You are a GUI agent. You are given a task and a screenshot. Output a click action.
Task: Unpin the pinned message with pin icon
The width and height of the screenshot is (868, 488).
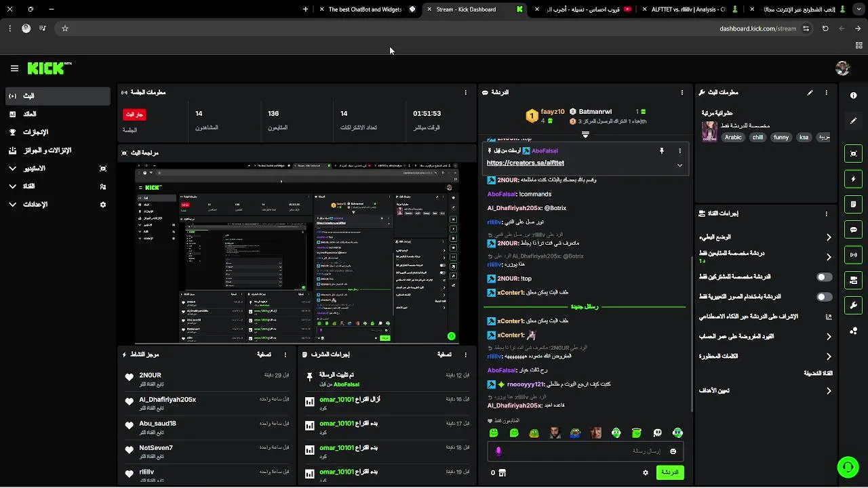[662, 151]
